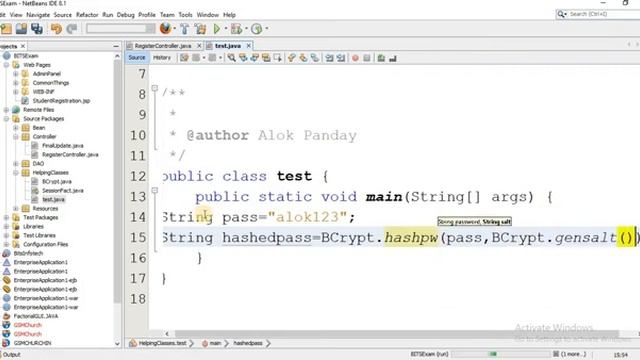Screen dimensions: 640x360
Task: Collapse the main method code fold
Action: (x=155, y=190)
